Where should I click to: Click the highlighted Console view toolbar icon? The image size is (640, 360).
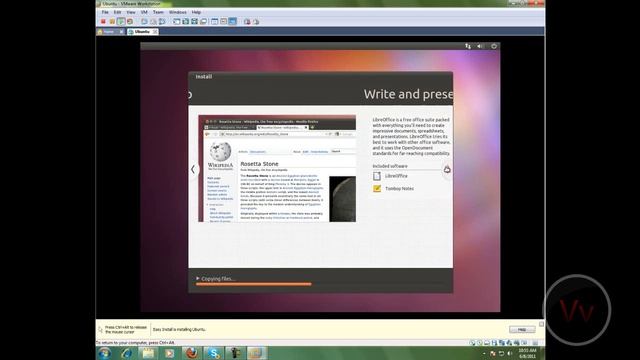232,22
